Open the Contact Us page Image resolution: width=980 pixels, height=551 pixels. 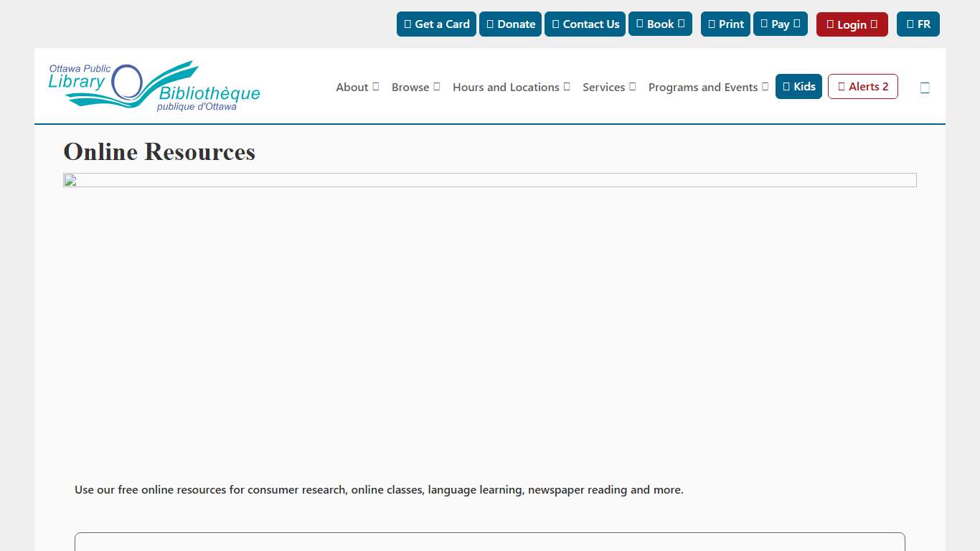point(585,24)
